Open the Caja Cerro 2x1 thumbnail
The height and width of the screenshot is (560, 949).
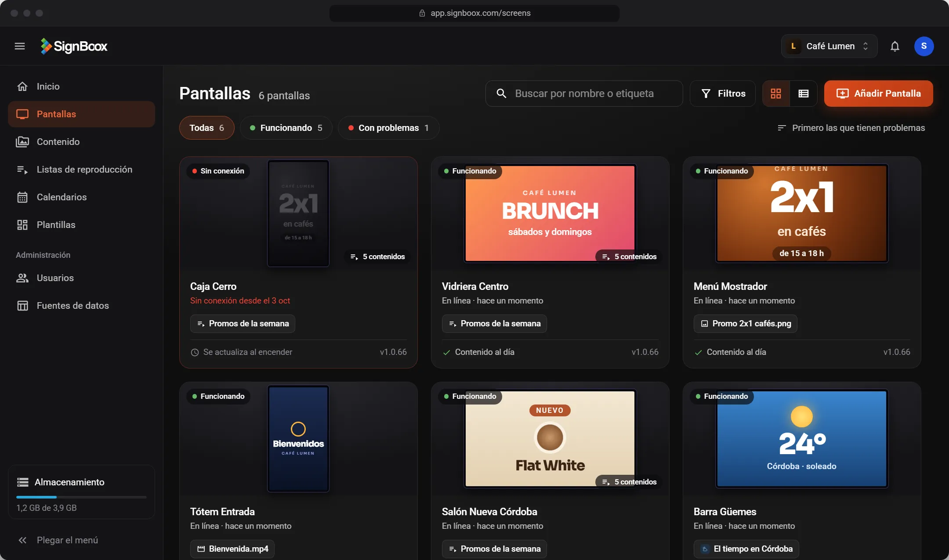(298, 213)
